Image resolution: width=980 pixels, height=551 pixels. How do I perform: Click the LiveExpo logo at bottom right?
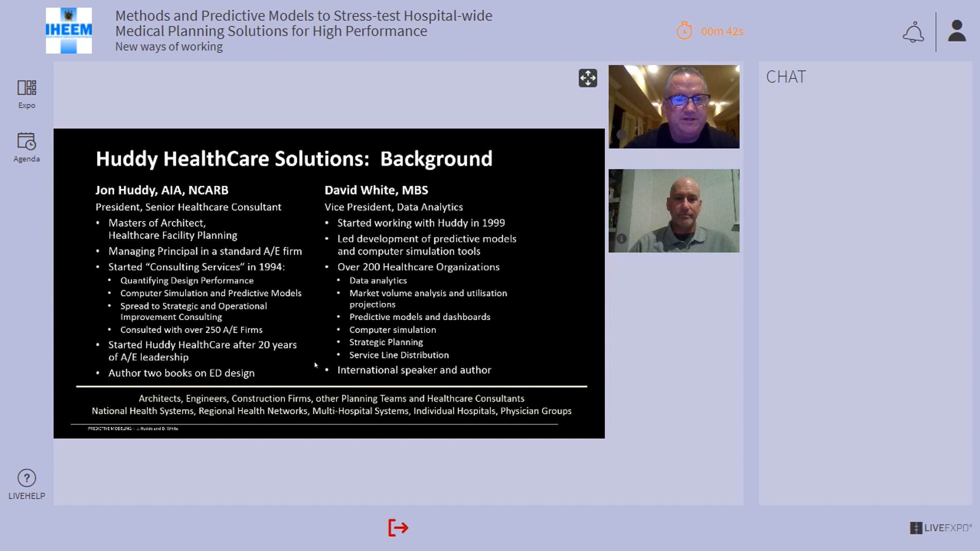tap(940, 528)
